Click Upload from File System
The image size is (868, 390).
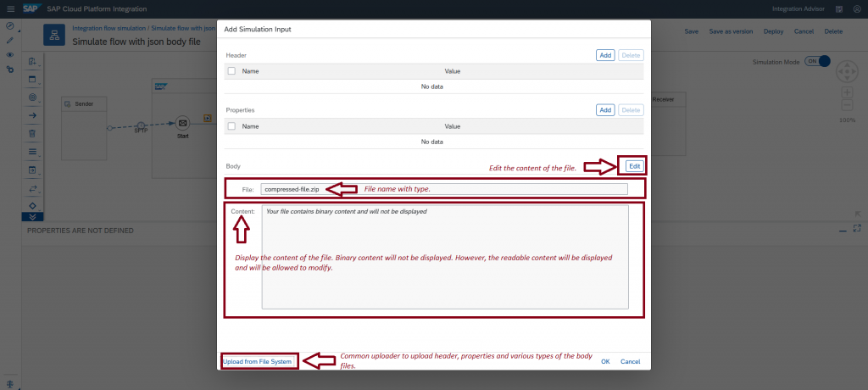click(258, 362)
